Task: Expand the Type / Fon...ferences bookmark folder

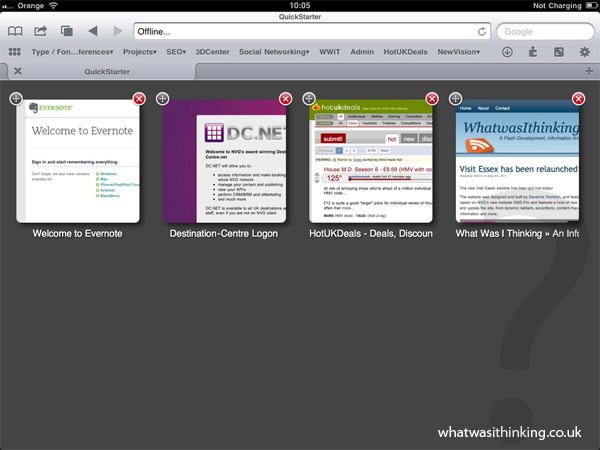Action: [72, 52]
